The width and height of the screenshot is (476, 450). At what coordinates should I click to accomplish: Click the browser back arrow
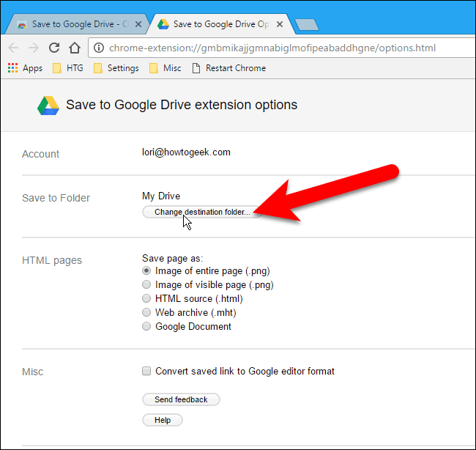point(13,48)
